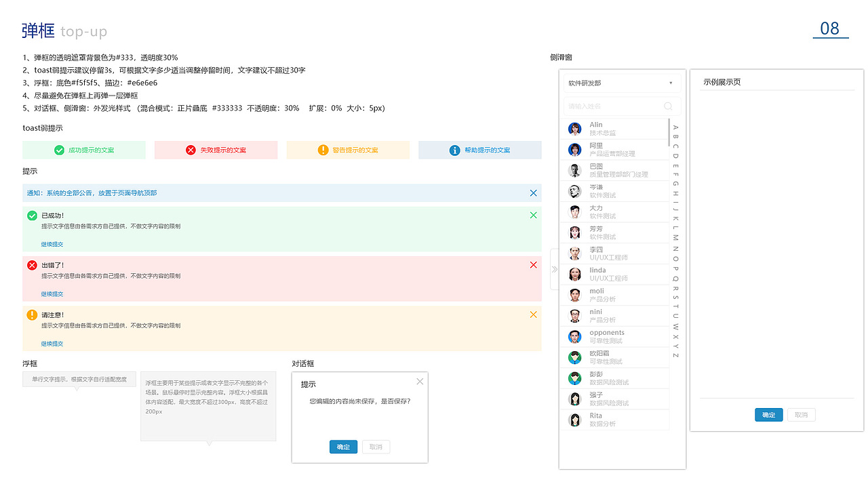Click the error icon beside 出错了！

point(32,265)
